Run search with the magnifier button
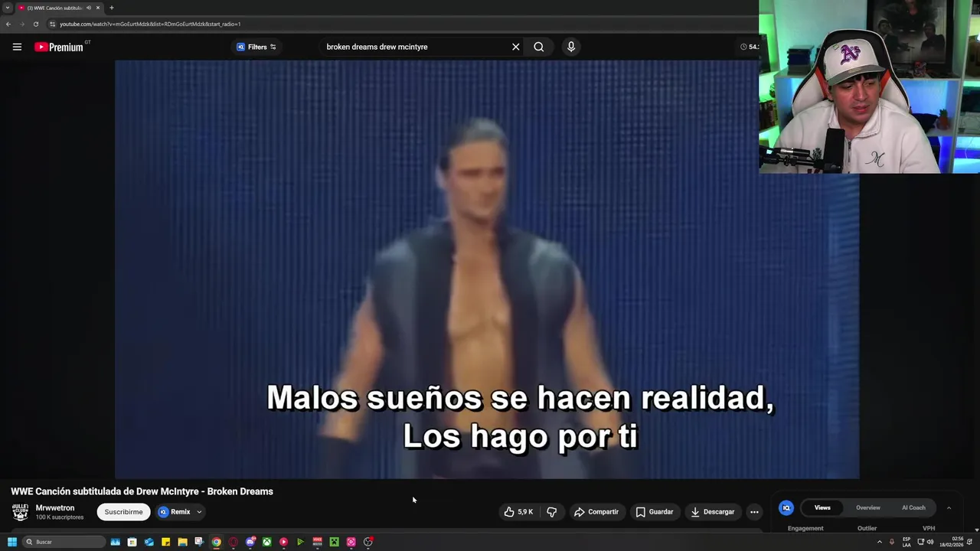The height and width of the screenshot is (551, 980). coord(539,47)
